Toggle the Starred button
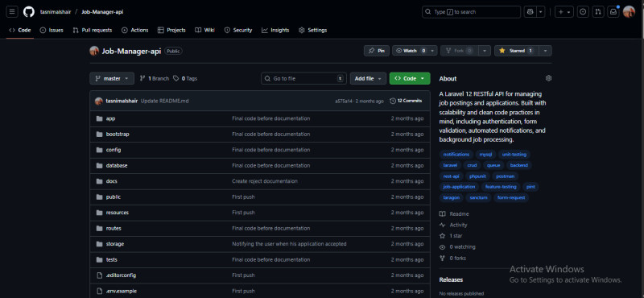644x298 pixels. (516, 51)
